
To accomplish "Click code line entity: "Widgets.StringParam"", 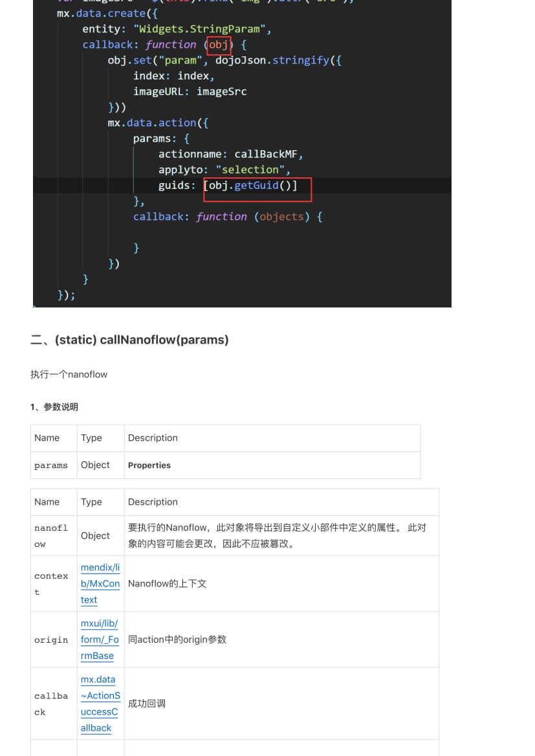I will click(x=177, y=29).
